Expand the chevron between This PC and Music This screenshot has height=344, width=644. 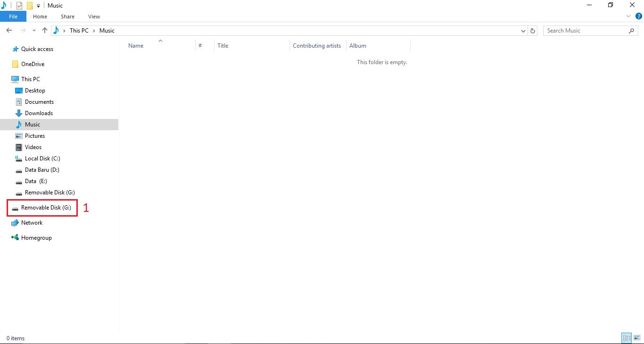click(x=94, y=31)
